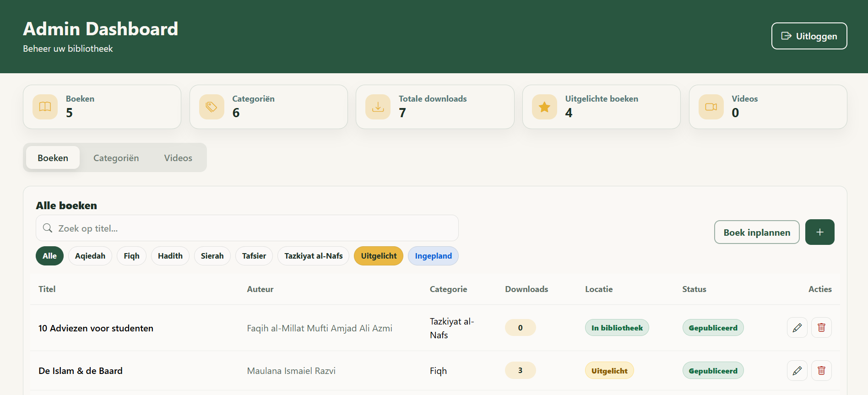The width and height of the screenshot is (868, 395).
Task: Click the In bibliotheek location badge
Action: [617, 328]
